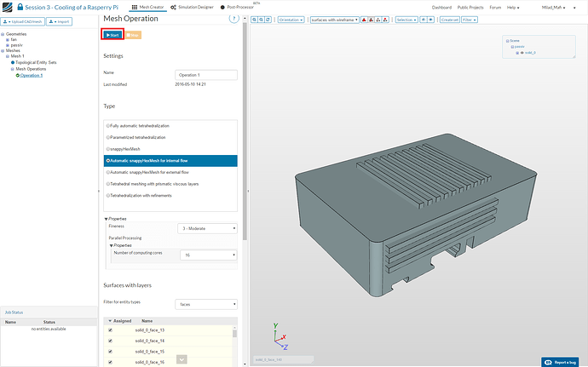588x367 pixels.
Task: Click the Name field containing Operation 1
Action: point(205,74)
